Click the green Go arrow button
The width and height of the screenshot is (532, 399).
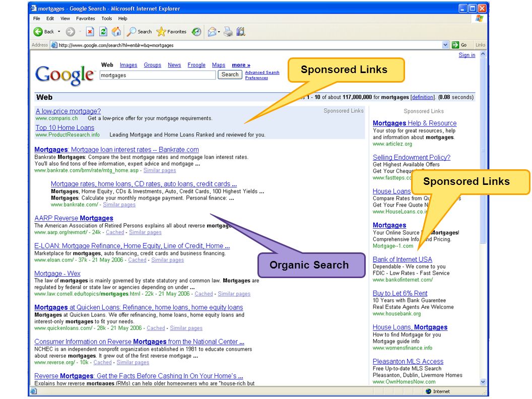coord(455,45)
